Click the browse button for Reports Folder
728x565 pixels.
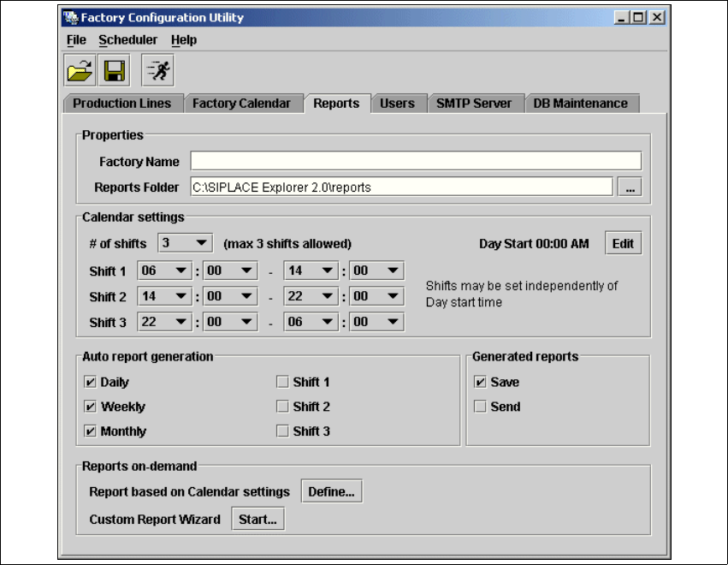click(x=630, y=187)
